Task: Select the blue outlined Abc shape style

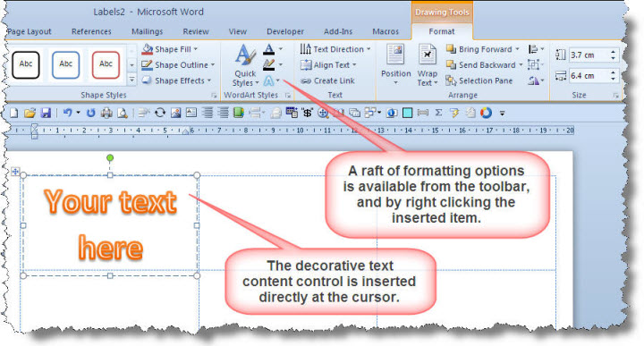Action: [x=65, y=65]
